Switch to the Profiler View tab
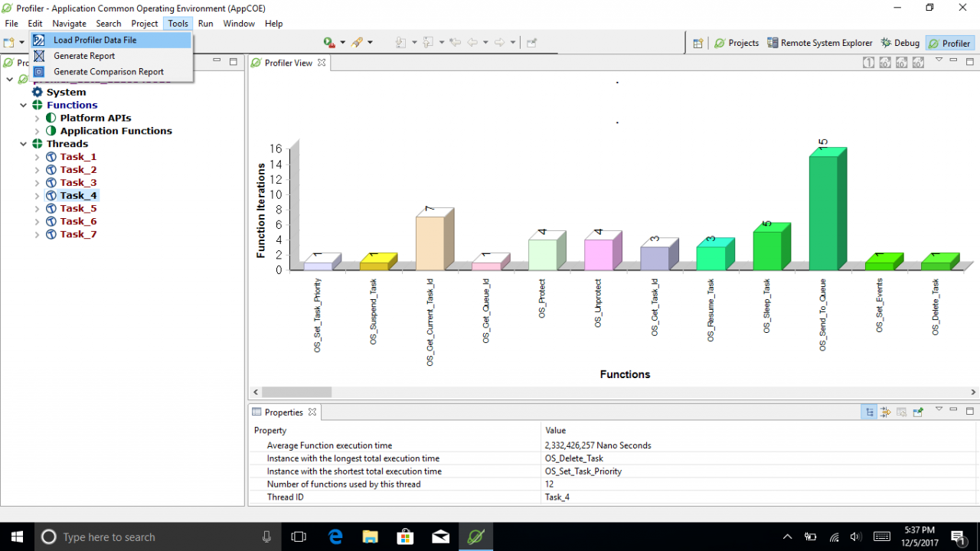Viewport: 980px width, 551px height. pyautogui.click(x=289, y=64)
